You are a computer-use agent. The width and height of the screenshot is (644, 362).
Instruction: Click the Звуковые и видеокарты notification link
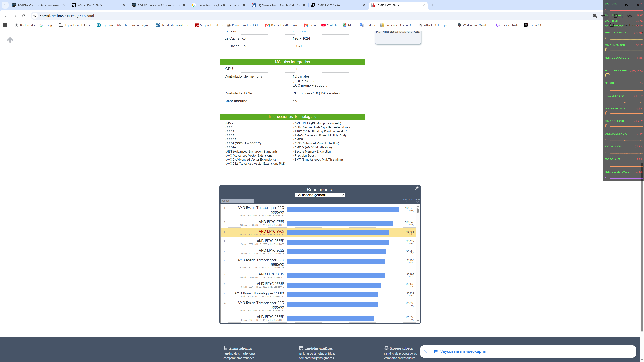(463, 351)
